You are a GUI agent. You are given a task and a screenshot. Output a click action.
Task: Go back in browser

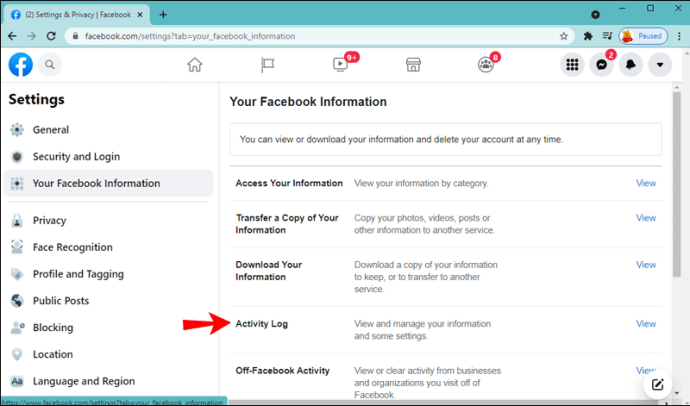coord(12,36)
